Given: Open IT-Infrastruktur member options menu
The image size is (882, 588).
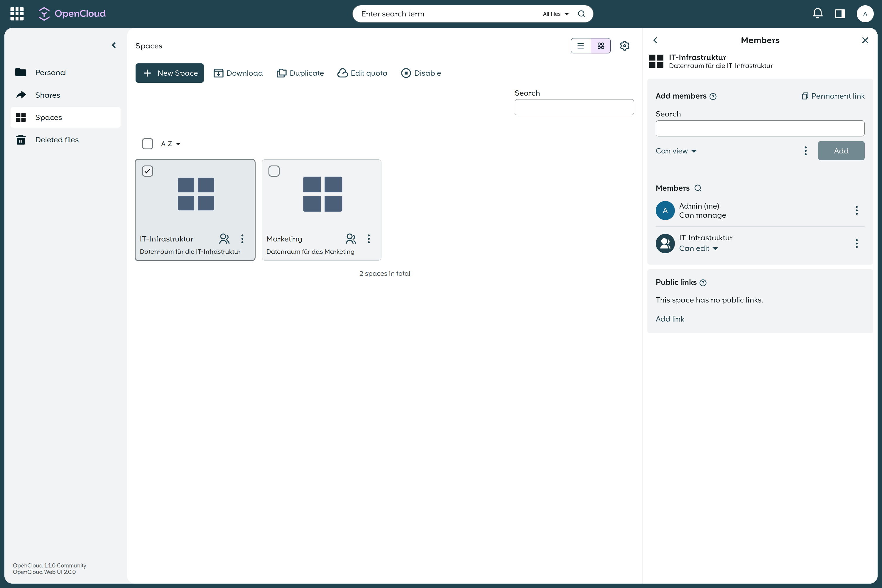Looking at the screenshot, I should (856, 243).
